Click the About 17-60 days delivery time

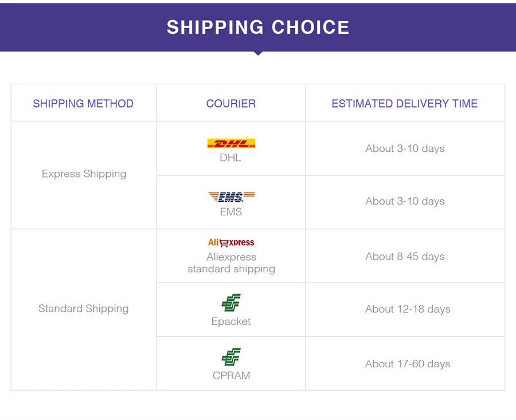coord(408,364)
